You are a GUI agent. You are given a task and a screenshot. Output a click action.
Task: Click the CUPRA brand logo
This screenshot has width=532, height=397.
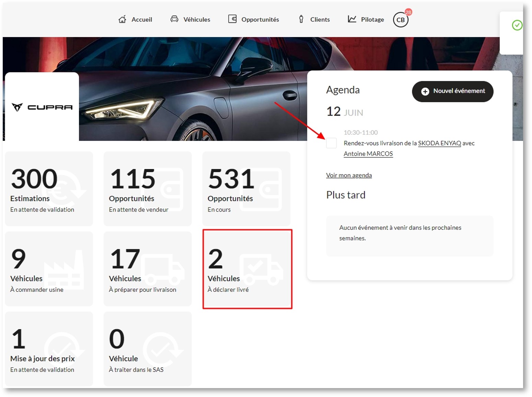tap(42, 107)
